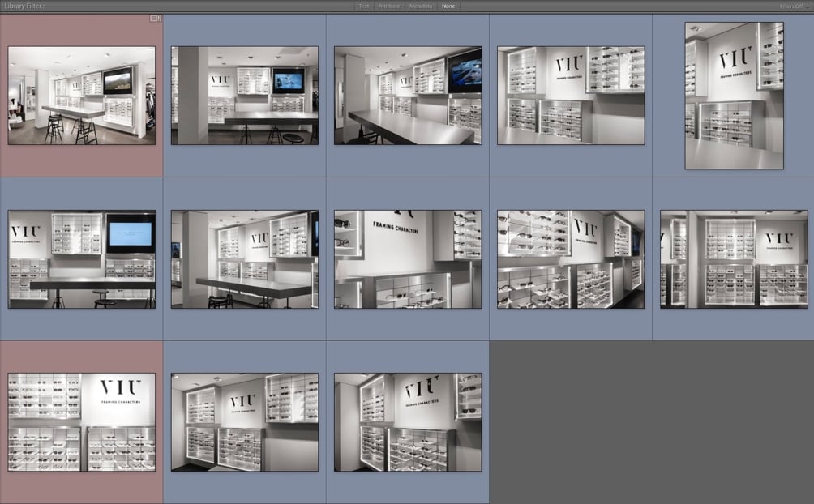This screenshot has height=504, width=814.
Task: Select the photo with the blue TV screen
Action: pos(82,259)
